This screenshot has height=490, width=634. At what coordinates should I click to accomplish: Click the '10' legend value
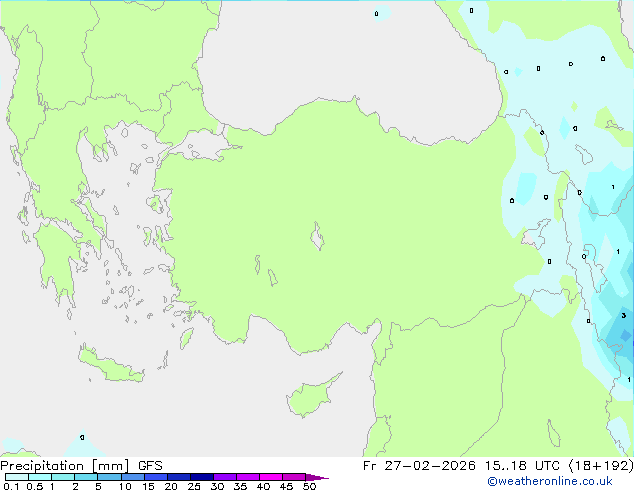125,486
